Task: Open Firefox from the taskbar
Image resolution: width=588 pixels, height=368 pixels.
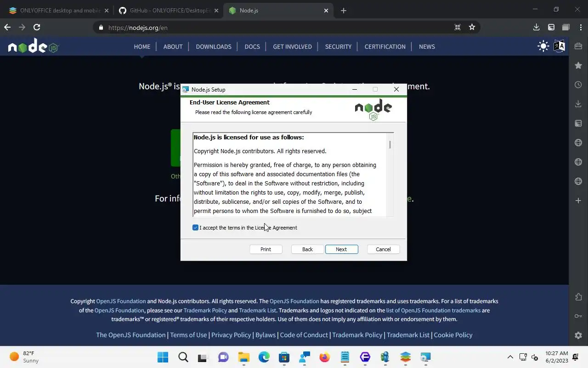Action: 324,357
